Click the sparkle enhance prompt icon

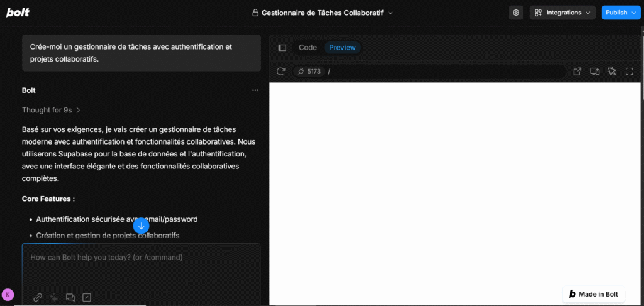(54, 297)
